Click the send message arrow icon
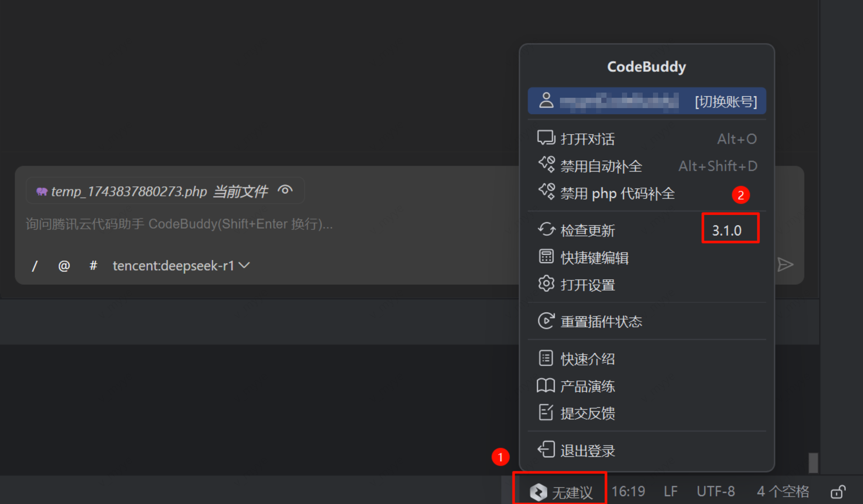 pyautogui.click(x=785, y=265)
